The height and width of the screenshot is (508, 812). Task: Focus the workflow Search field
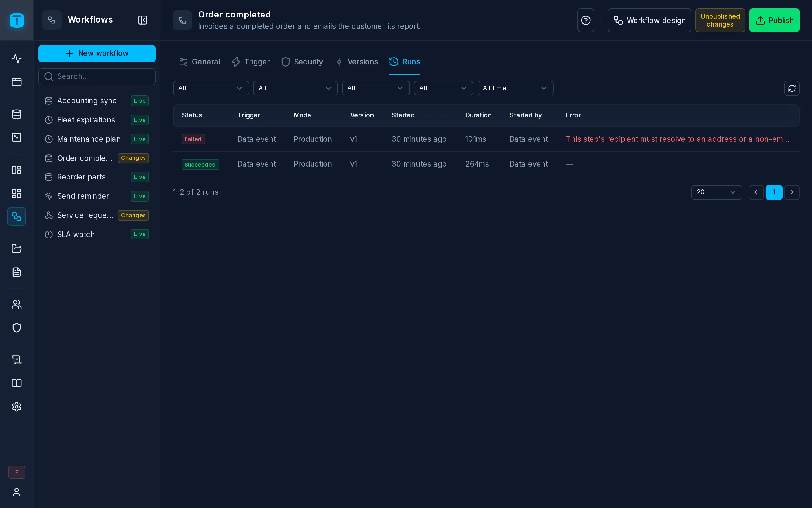[97, 76]
